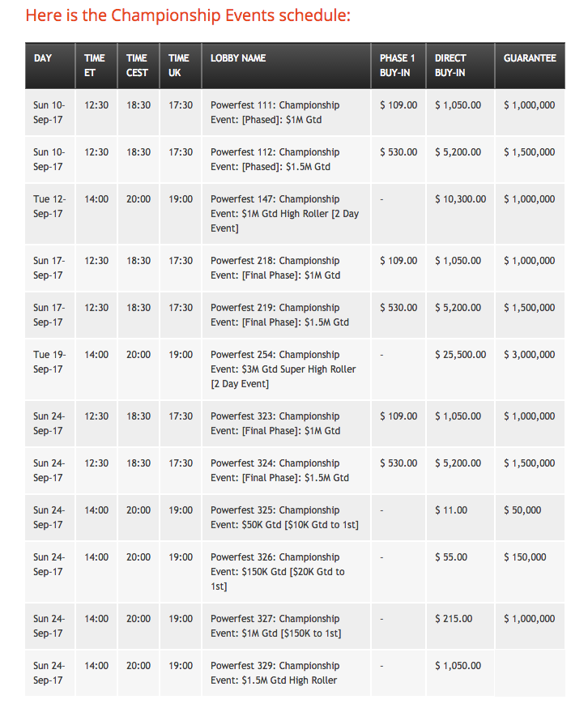Image resolution: width=588 pixels, height=708 pixels.
Task: Click the $10,300.00 direct buy-in cell
Action: click(460, 199)
